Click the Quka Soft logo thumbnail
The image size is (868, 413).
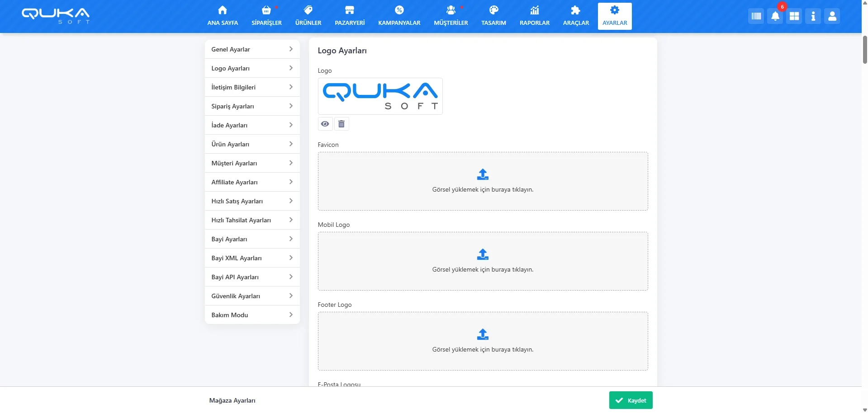pyautogui.click(x=380, y=96)
